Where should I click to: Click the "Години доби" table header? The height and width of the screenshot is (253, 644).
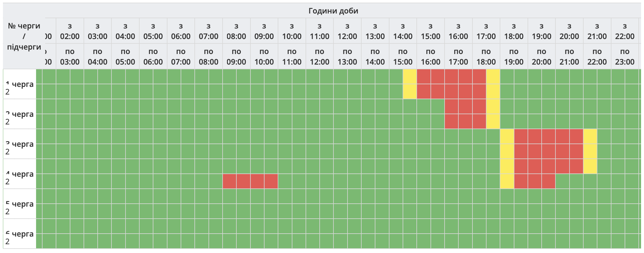click(333, 11)
